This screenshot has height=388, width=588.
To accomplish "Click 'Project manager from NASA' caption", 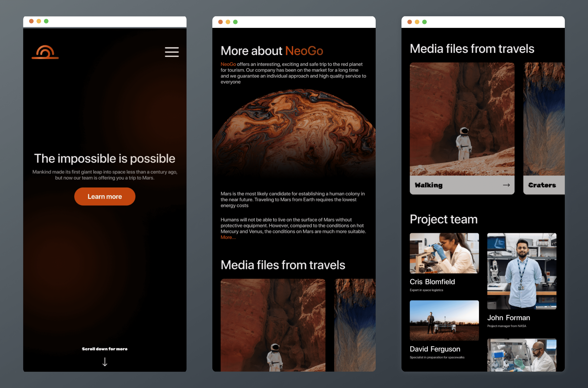I will click(506, 326).
